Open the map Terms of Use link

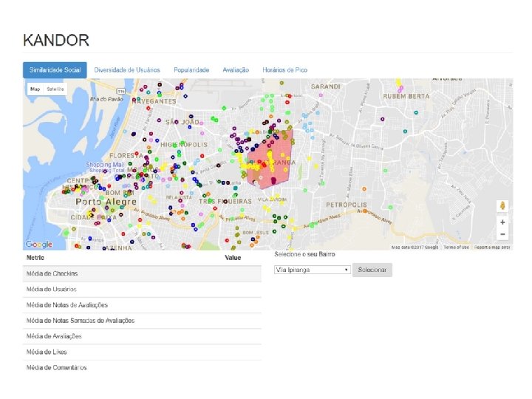456,248
